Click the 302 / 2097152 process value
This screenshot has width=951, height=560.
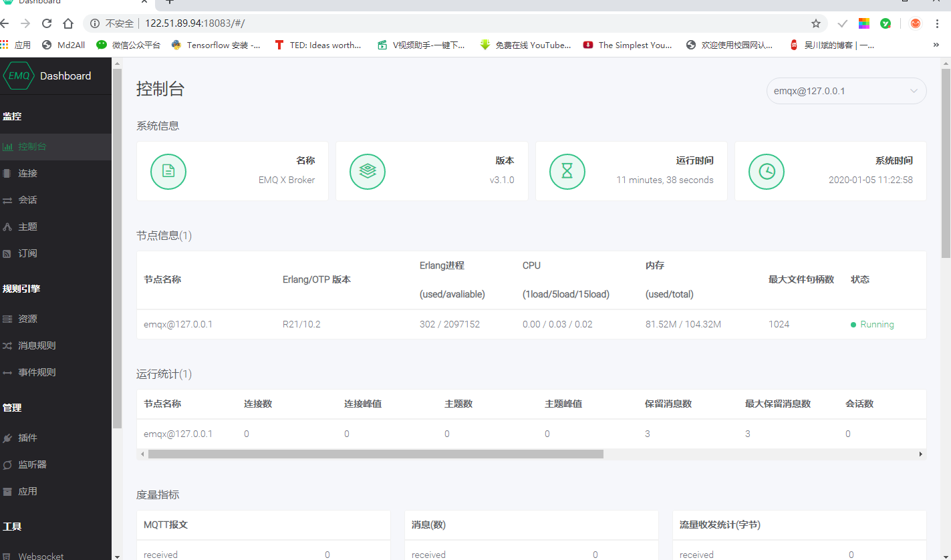pos(450,324)
